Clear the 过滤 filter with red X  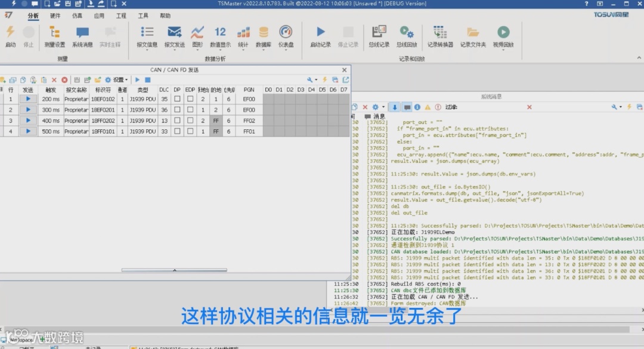click(x=530, y=107)
